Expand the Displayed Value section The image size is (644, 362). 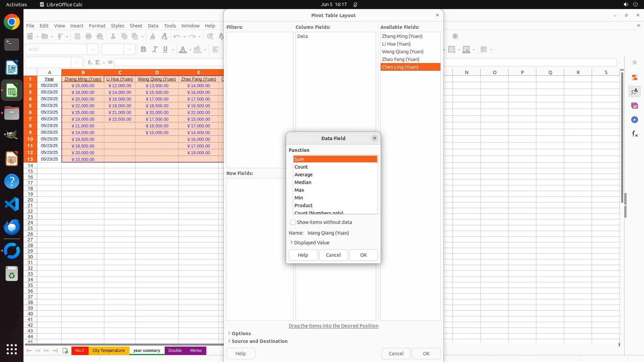pos(310,243)
